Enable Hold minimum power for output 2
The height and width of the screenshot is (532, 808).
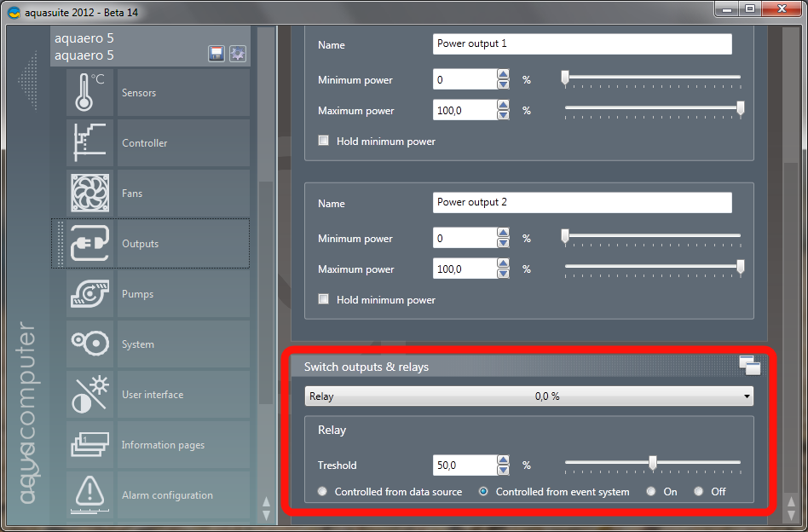point(324,299)
